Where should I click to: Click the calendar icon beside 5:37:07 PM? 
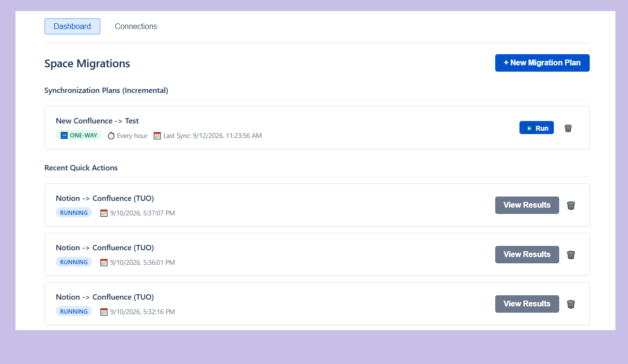click(x=104, y=213)
